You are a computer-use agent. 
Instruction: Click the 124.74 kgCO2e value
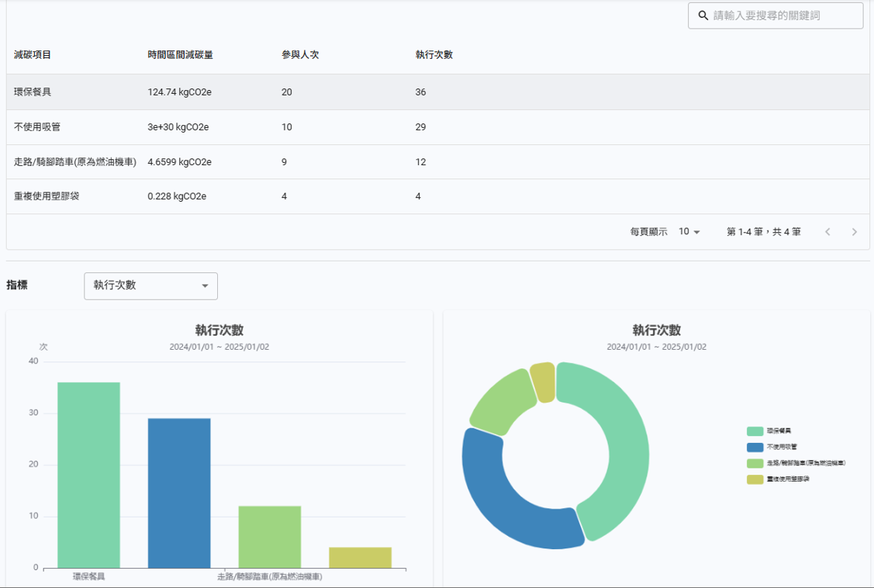coord(179,92)
